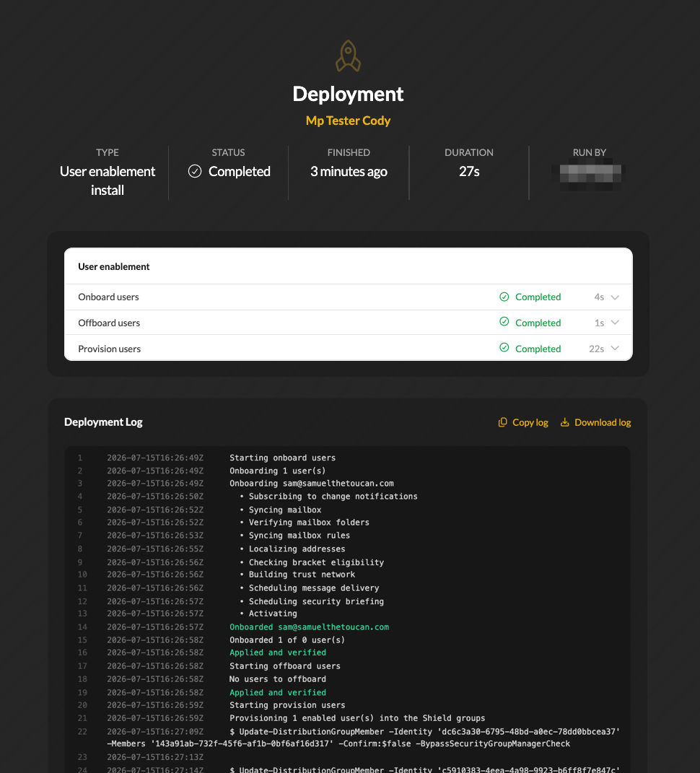Screen dimensions: 700x773
Task: Click timestamp 2026-07-15T16:27:13Z on line 23
Action: [154, 757]
